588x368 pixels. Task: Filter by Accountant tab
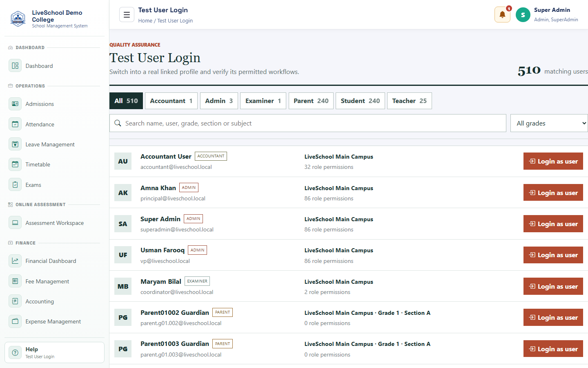coord(171,101)
